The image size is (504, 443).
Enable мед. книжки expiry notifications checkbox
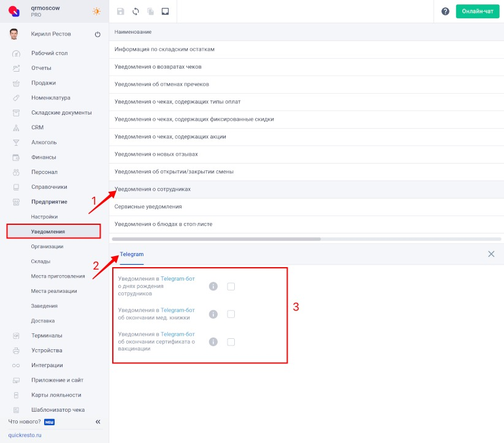coord(231,314)
